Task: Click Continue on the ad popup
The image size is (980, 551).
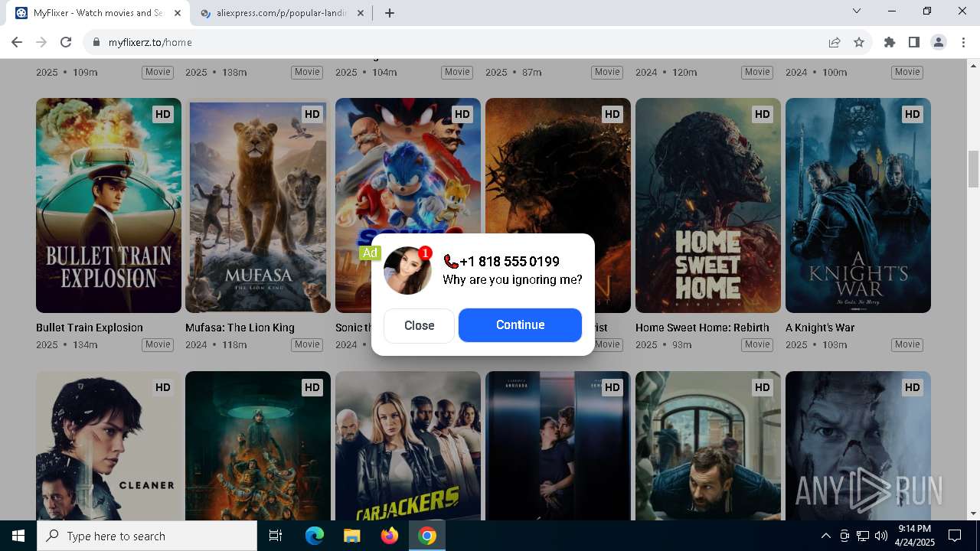Action: 520,324
